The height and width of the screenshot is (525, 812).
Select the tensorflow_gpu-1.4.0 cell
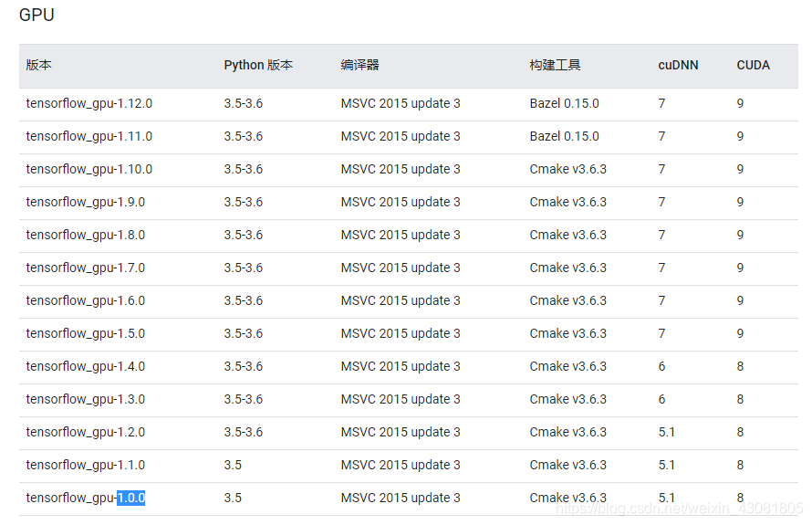point(86,366)
